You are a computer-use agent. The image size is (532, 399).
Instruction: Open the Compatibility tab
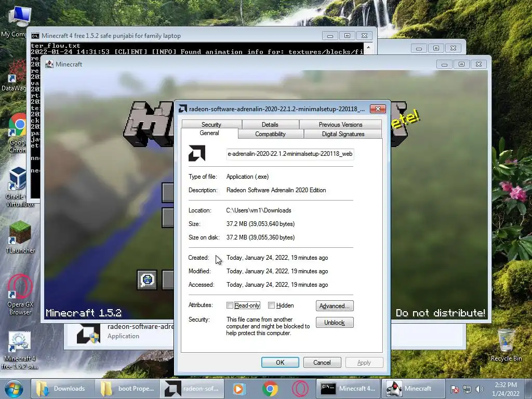[x=270, y=134]
